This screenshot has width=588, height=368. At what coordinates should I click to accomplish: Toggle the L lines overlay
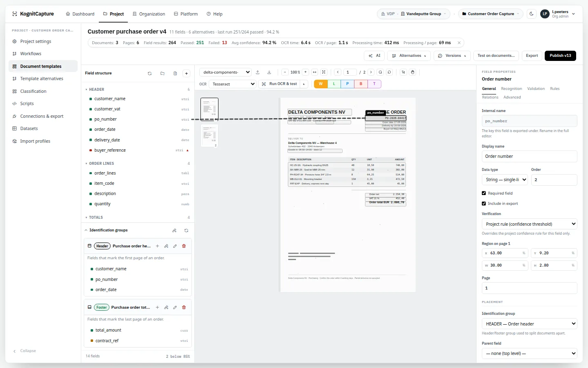click(x=334, y=84)
